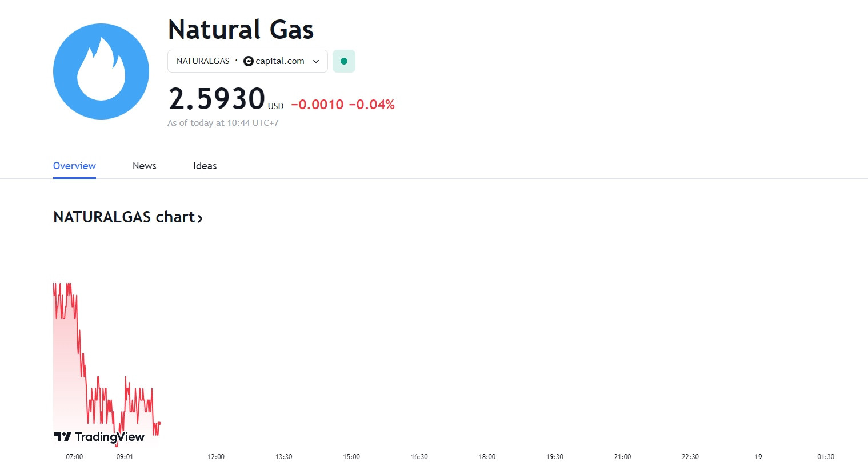Click the 2.5930 price value

[217, 98]
